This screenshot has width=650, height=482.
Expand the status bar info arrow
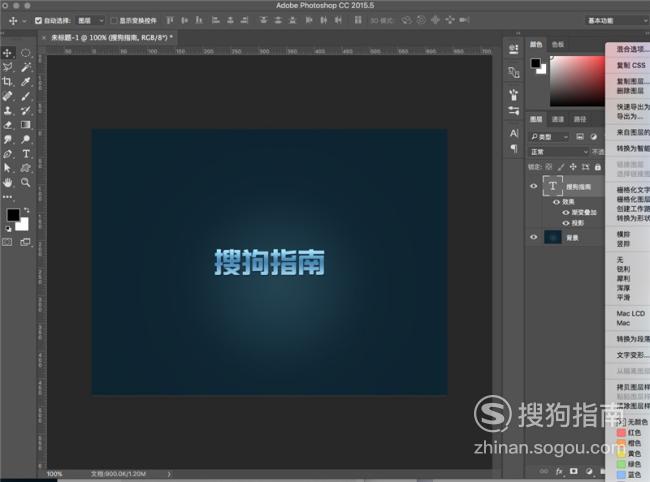click(169, 474)
